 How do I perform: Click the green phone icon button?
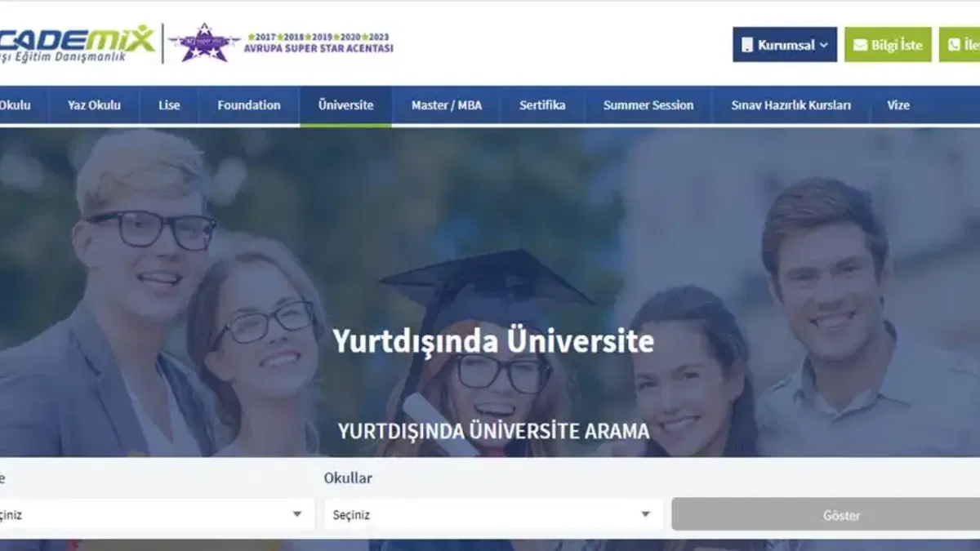click(x=960, y=45)
